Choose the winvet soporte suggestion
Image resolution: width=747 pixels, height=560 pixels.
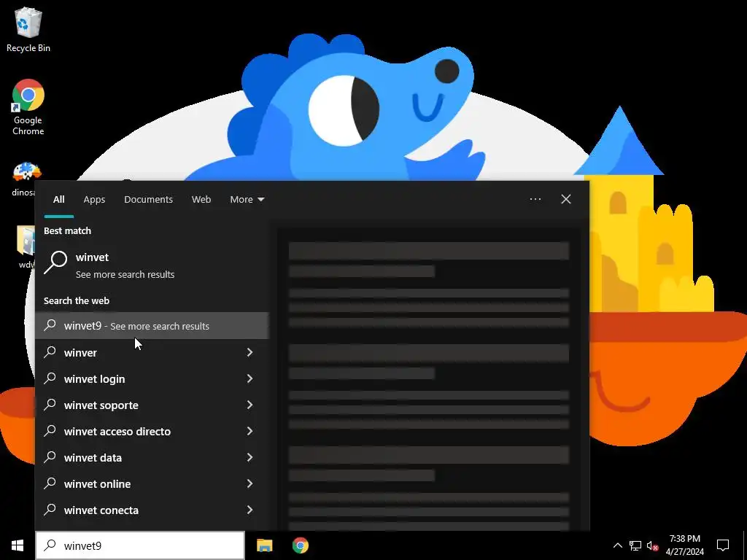[152, 404]
